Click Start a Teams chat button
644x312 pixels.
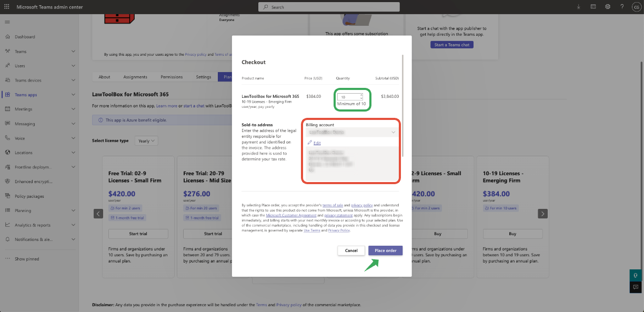pyautogui.click(x=451, y=45)
